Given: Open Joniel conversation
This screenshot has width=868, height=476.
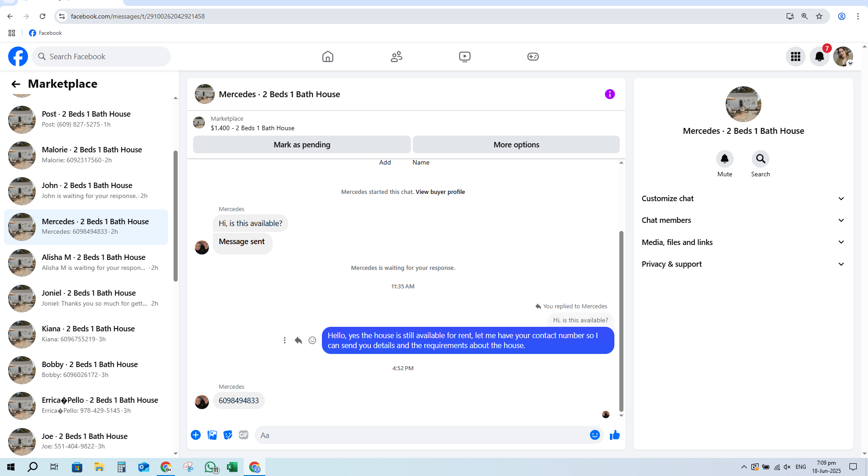Looking at the screenshot, I should click(x=86, y=298).
